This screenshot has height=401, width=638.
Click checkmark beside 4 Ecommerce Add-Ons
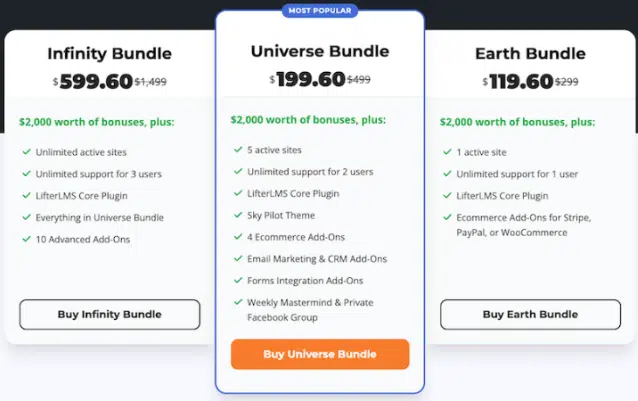click(x=237, y=237)
